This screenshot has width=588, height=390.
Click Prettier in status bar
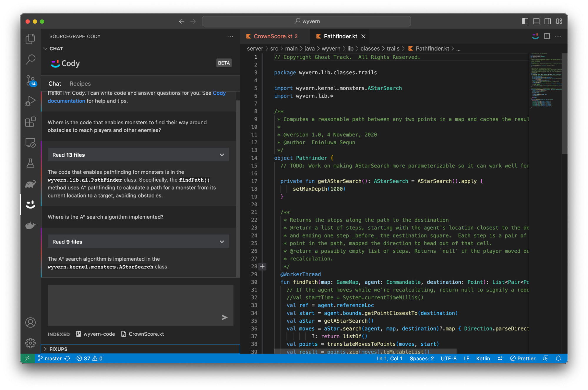point(523,358)
